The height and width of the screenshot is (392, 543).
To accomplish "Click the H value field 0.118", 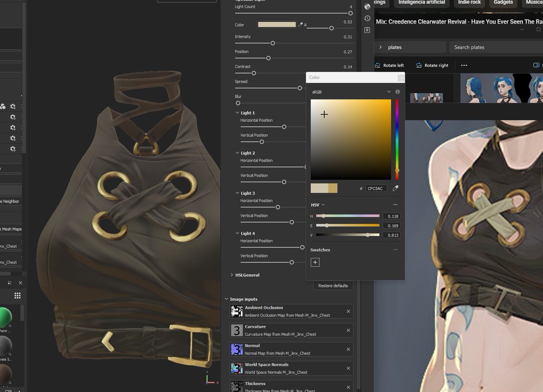I will click(391, 216).
